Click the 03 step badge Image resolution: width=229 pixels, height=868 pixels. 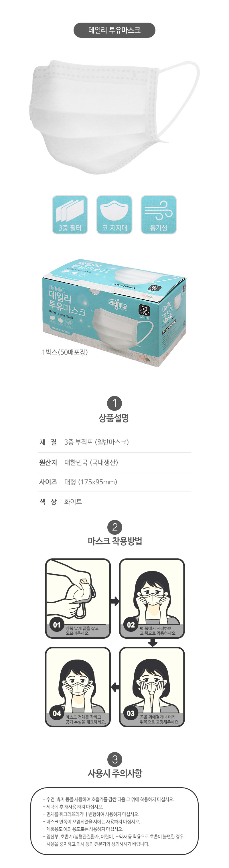point(131,713)
